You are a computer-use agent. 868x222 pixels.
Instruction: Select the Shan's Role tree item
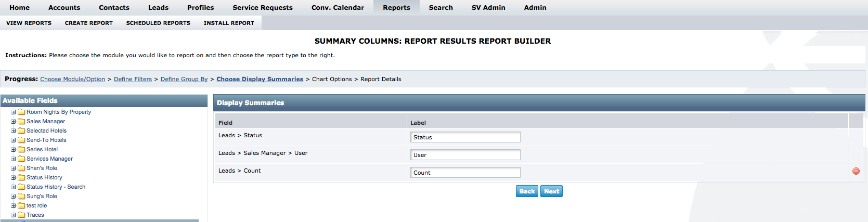42,168
